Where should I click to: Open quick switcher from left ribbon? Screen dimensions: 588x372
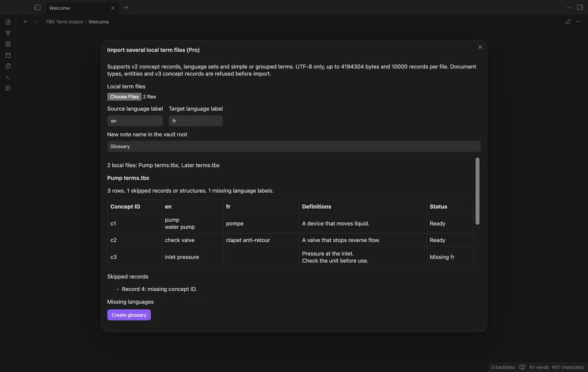8,22
